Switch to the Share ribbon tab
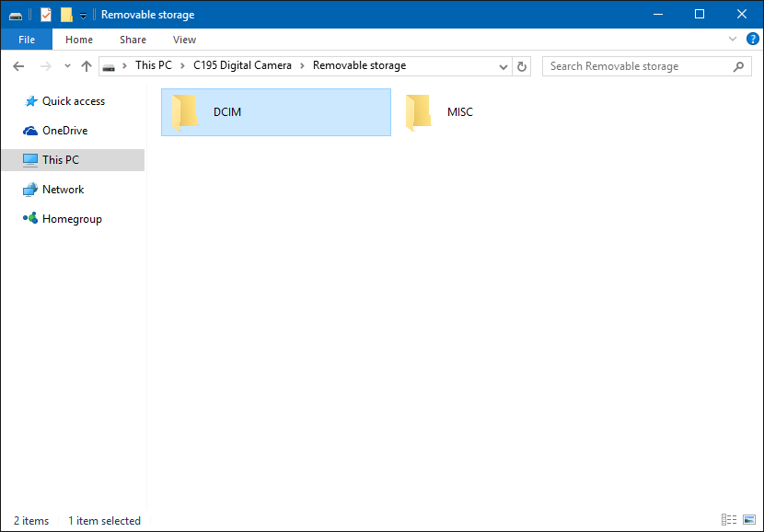Screen dimensions: 764x532 [133, 40]
